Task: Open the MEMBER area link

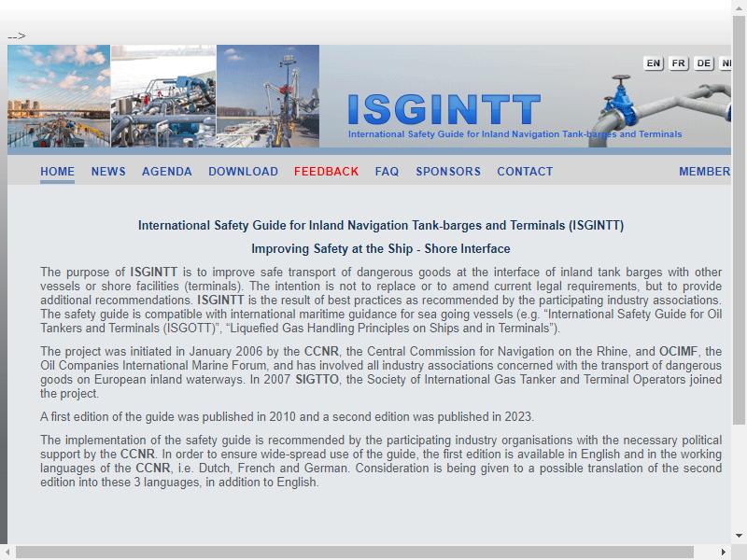Action: [x=705, y=172]
